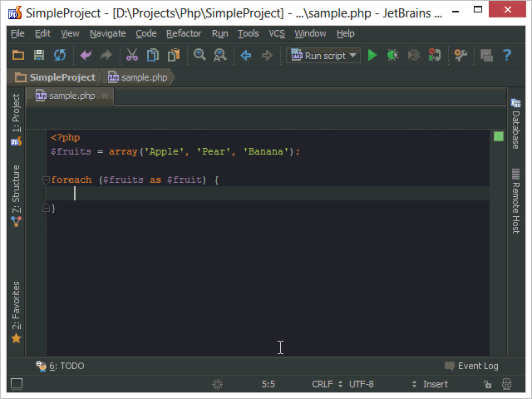Toggle the Insert/Overwrite mode indicator
This screenshot has width=532, height=399.
435,385
